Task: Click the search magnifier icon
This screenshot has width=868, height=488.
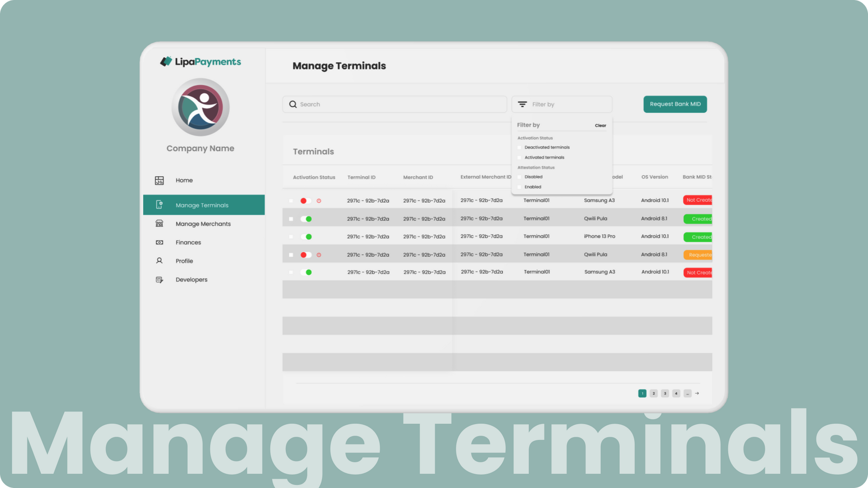Action: (293, 104)
